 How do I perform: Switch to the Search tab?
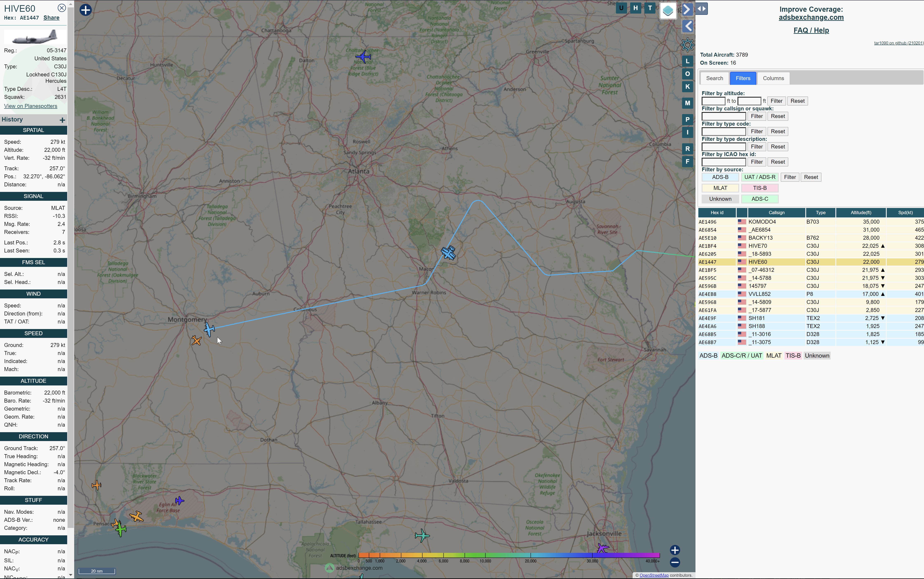[x=714, y=78]
